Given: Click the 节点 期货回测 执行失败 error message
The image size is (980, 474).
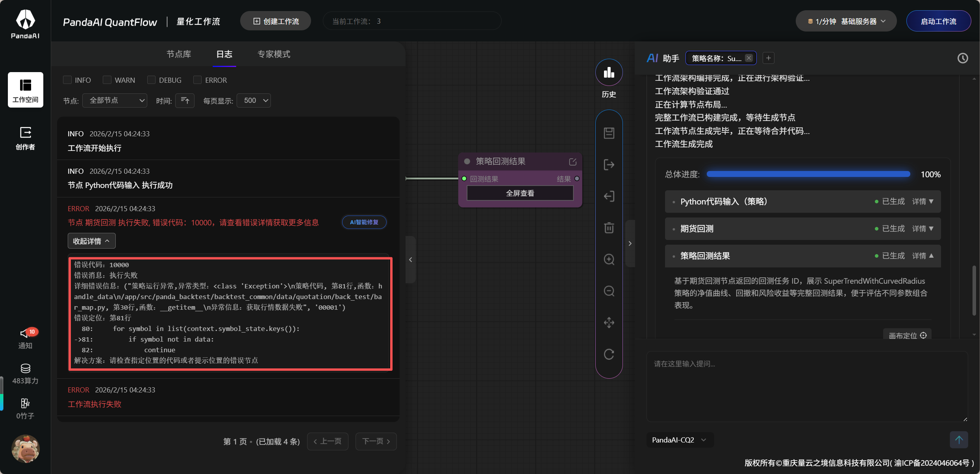Looking at the screenshot, I should pyautogui.click(x=193, y=223).
